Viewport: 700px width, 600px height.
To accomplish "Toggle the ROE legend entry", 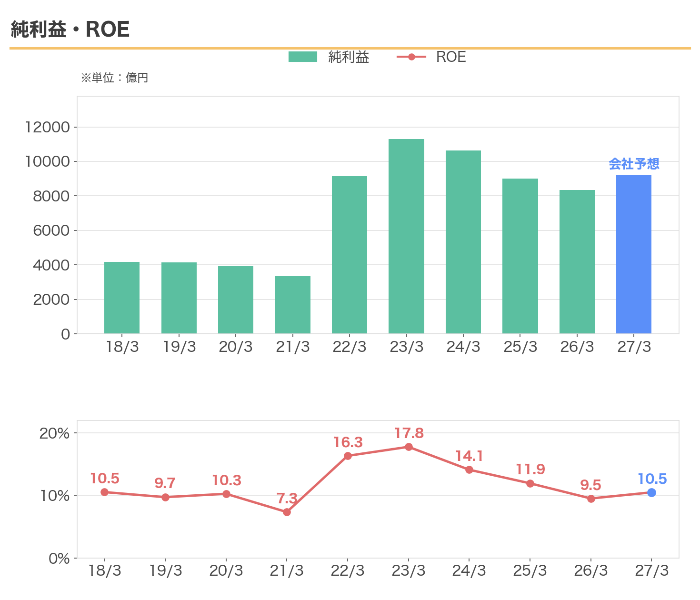I will [431, 57].
